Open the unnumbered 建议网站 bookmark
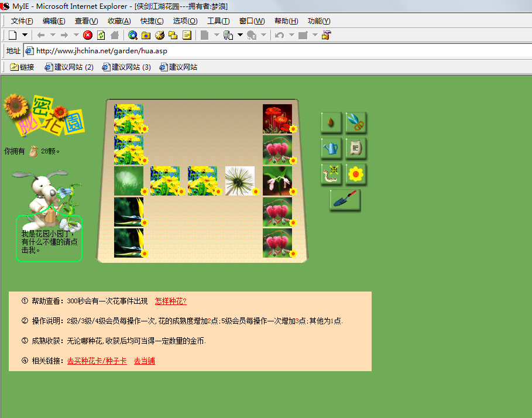Viewport: 532px width, 418px height. click(x=179, y=67)
